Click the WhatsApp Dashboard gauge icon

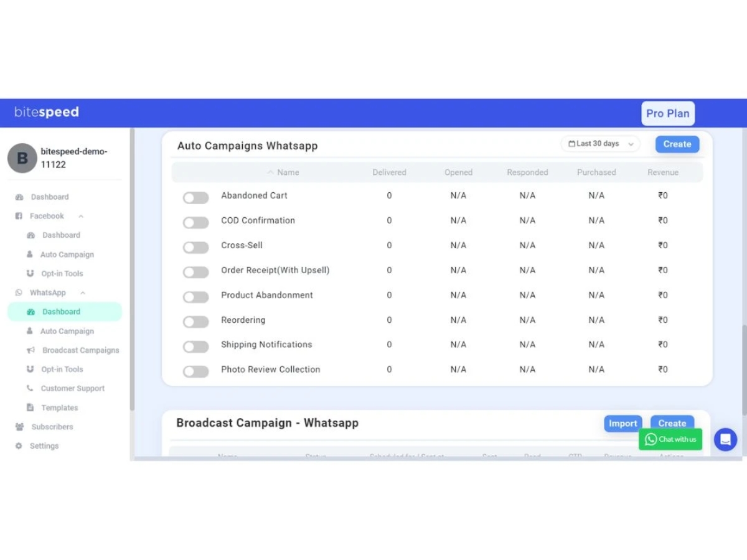coord(31,312)
